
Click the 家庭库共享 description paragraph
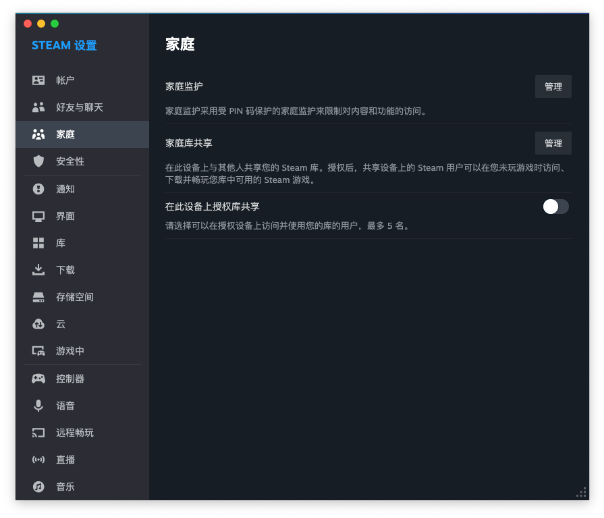[x=366, y=174]
